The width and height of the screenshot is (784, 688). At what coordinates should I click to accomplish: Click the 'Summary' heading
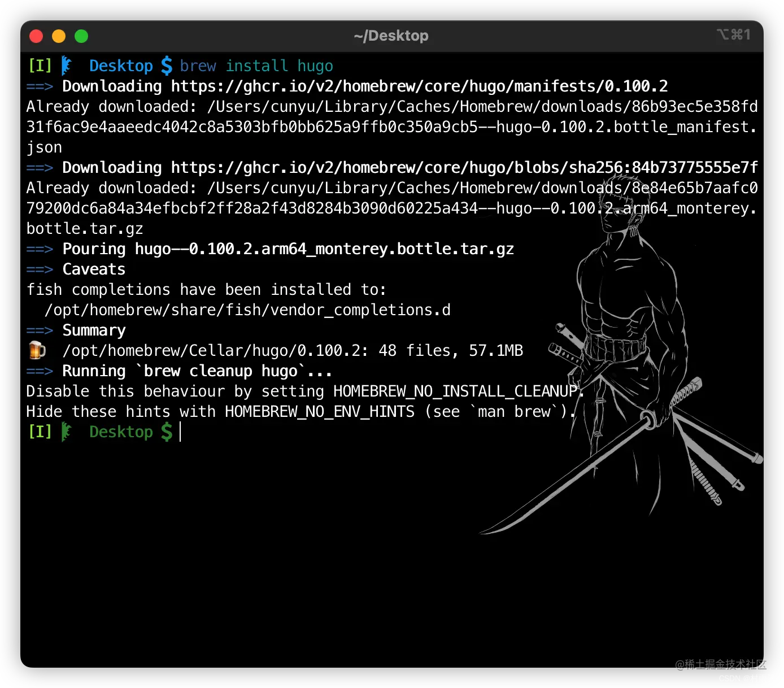coord(94,330)
